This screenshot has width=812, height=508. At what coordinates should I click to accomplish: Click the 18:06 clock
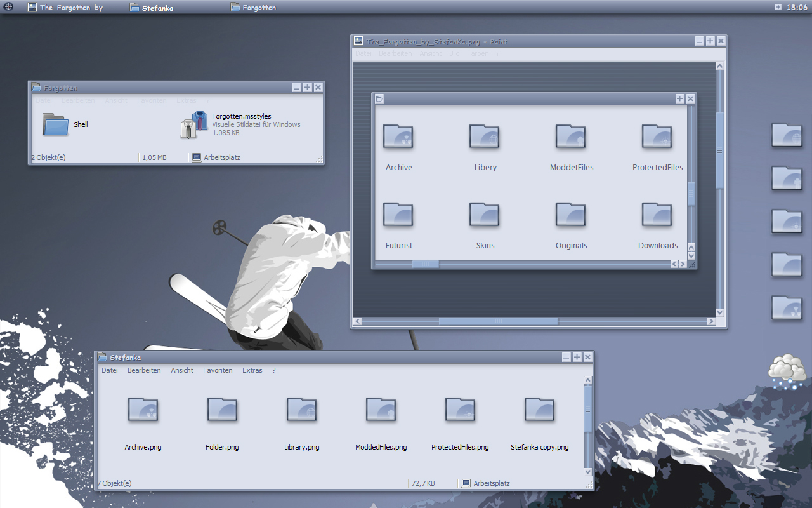tap(797, 8)
